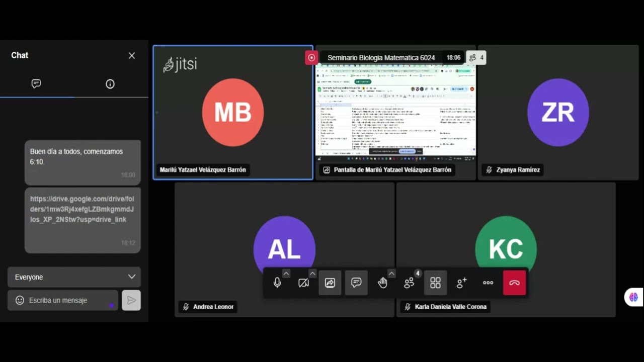This screenshot has width=644, height=362.
Task: Click the Marilú Yatzael Velázquez Barrón name label
Action: coord(203,170)
